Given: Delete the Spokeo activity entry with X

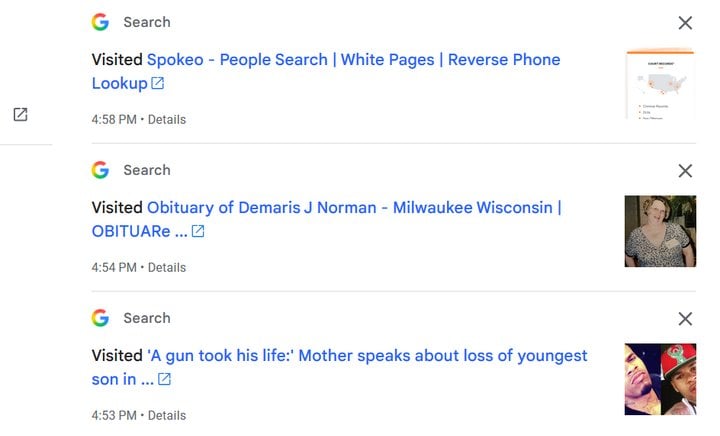Looking at the screenshot, I should pos(685,23).
